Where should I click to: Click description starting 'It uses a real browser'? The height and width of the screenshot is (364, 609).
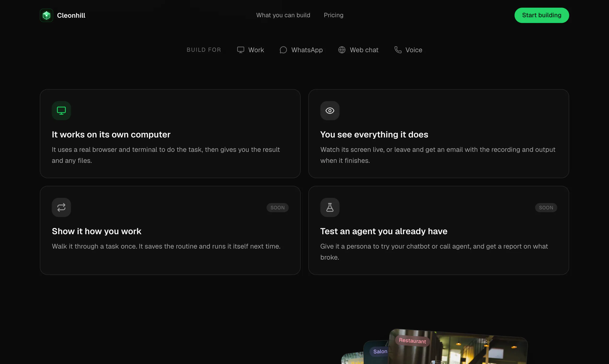(166, 155)
